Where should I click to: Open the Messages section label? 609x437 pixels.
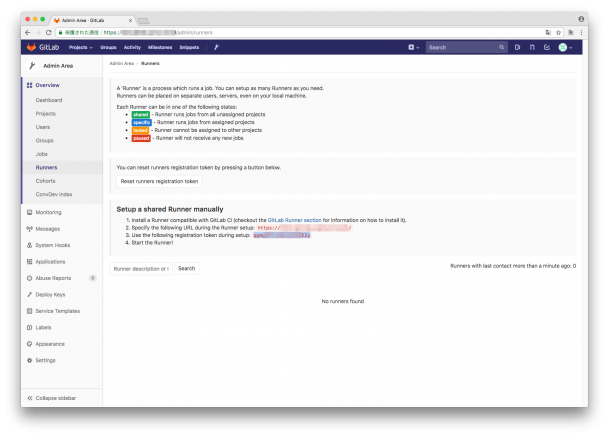[x=48, y=229]
